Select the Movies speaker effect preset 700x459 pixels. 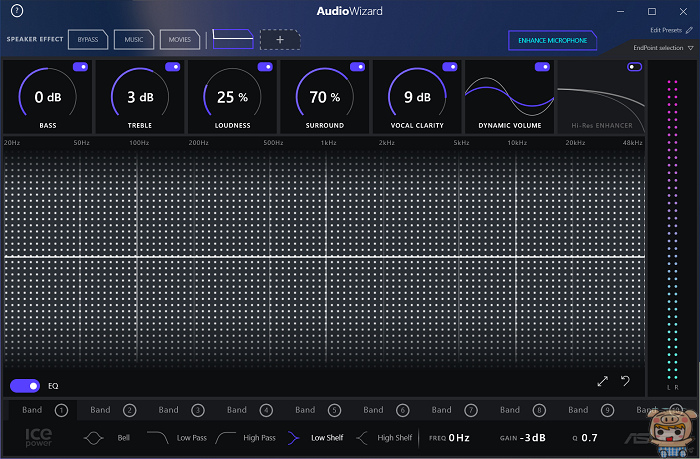[180, 40]
